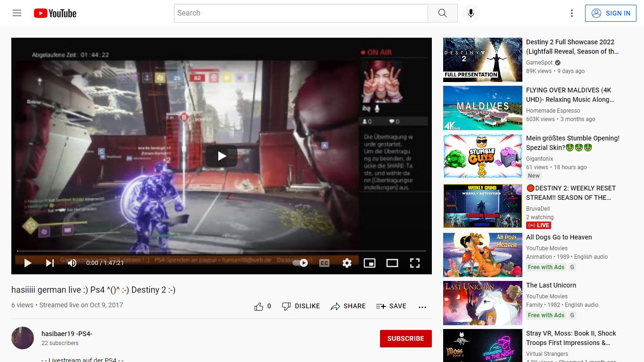Click the DESTINY 2: WEEKLY RESET STREAM title

[571, 193]
